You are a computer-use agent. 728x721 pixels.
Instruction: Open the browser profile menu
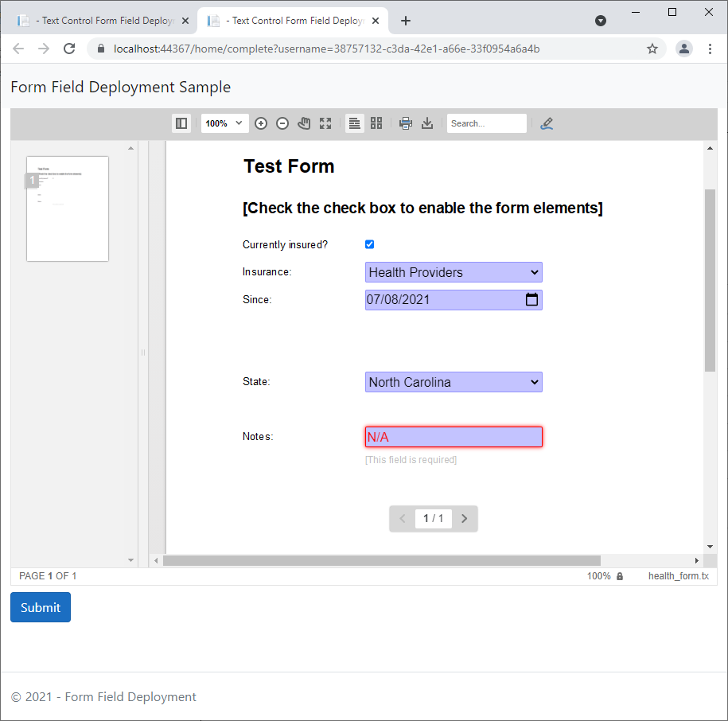pyautogui.click(x=684, y=49)
